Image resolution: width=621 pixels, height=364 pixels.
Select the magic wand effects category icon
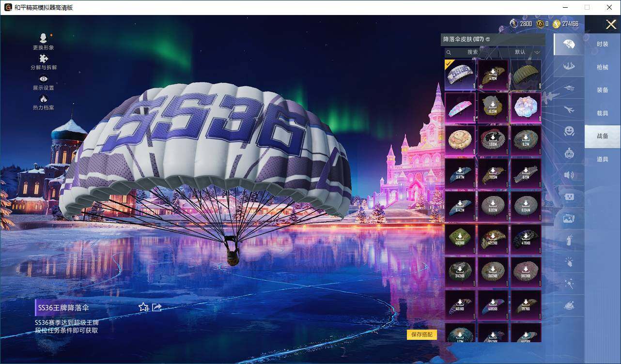(569, 284)
